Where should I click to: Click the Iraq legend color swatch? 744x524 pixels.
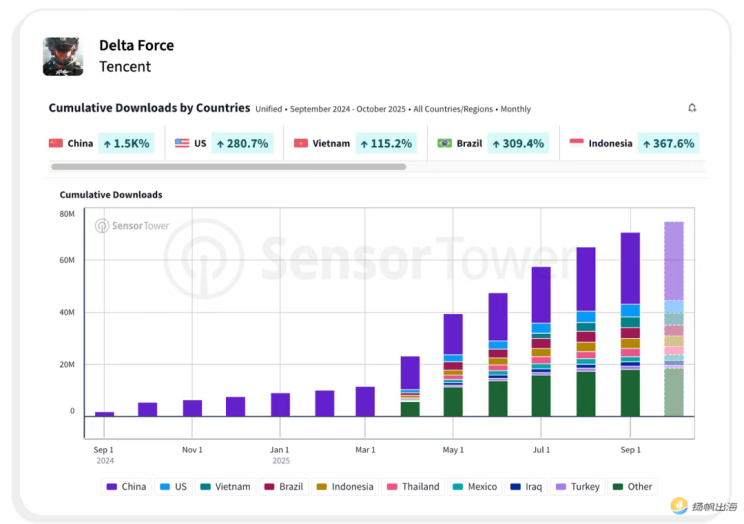[x=515, y=487]
